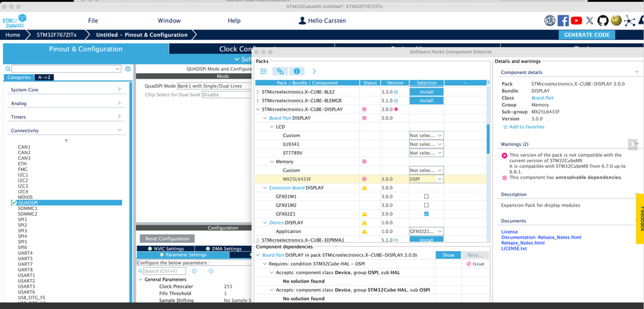The width and height of the screenshot is (644, 309).
Task: Toggle the chain-link dependencies icon in Packs toolbar
Action: 280,71
